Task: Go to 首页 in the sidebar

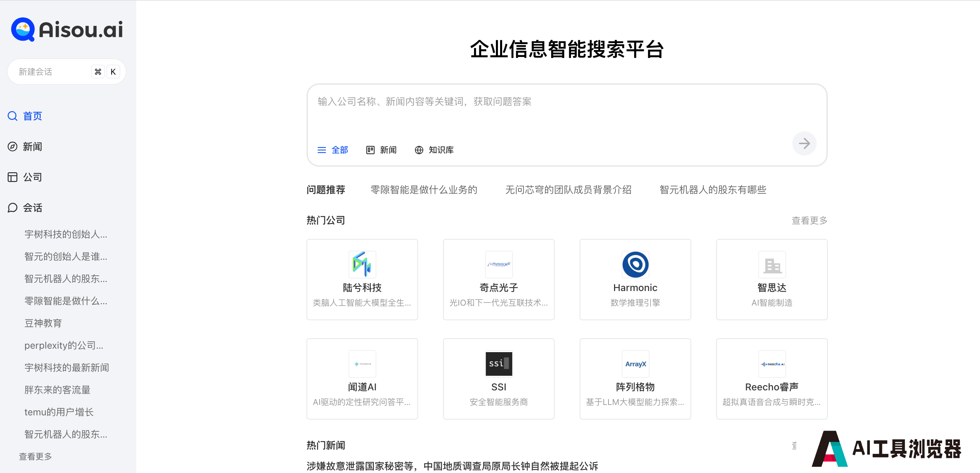Action: (x=25, y=116)
